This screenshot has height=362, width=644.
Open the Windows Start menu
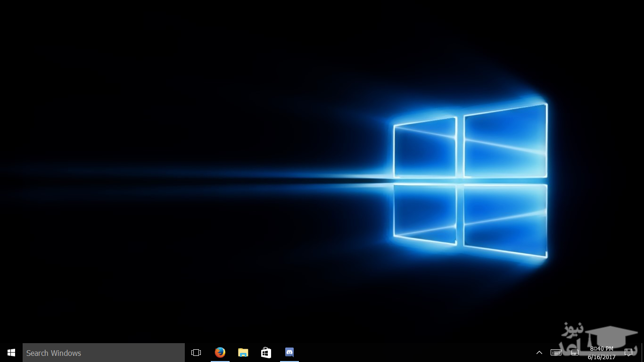click(11, 353)
